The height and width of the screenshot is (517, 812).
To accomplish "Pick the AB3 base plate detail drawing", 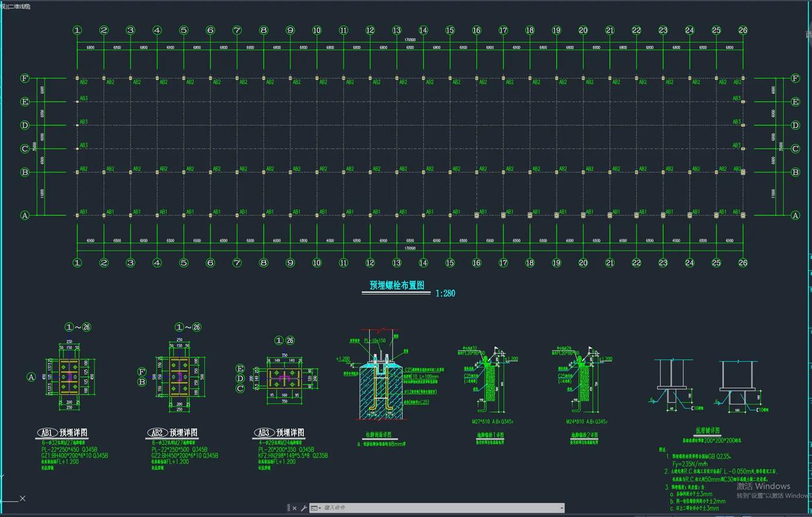I will tap(285, 379).
